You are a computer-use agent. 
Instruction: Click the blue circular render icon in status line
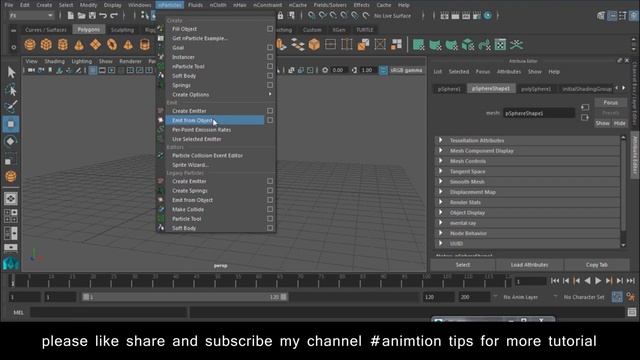pyautogui.click(x=488, y=16)
